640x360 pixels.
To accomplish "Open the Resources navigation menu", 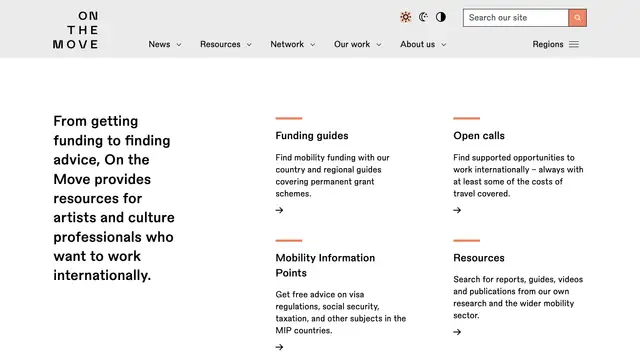I will pos(225,44).
